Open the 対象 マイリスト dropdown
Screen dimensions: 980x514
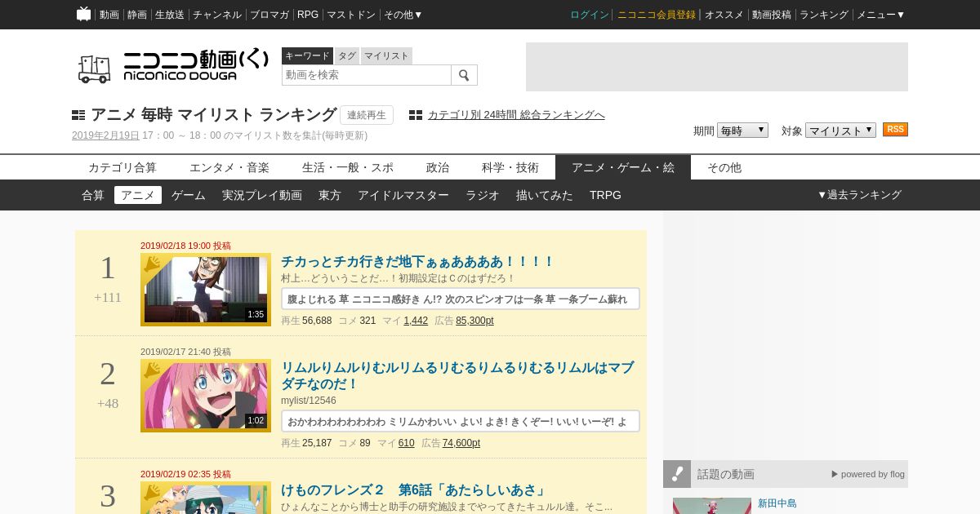[840, 131]
